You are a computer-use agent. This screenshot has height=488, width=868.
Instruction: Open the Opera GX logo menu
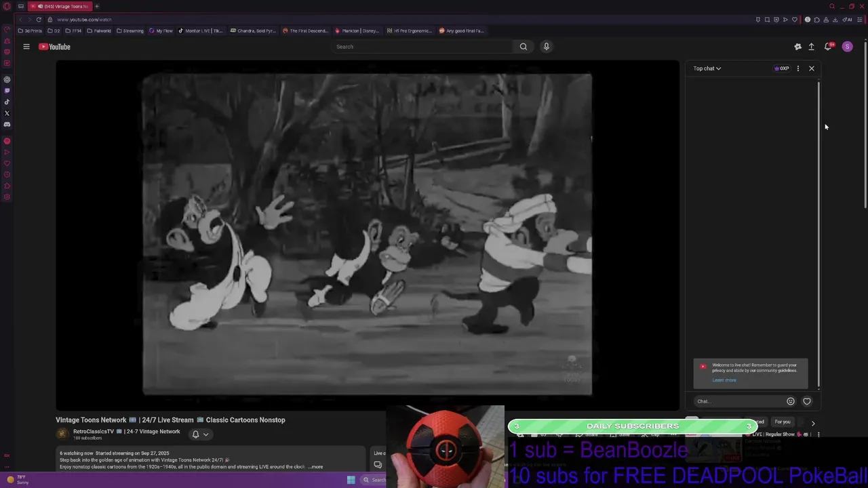point(7,6)
